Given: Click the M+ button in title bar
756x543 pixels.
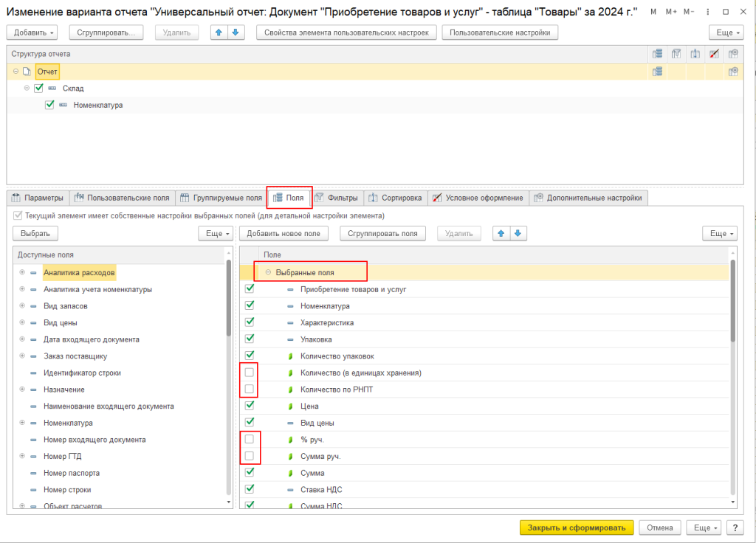Looking at the screenshot, I should pos(670,13).
